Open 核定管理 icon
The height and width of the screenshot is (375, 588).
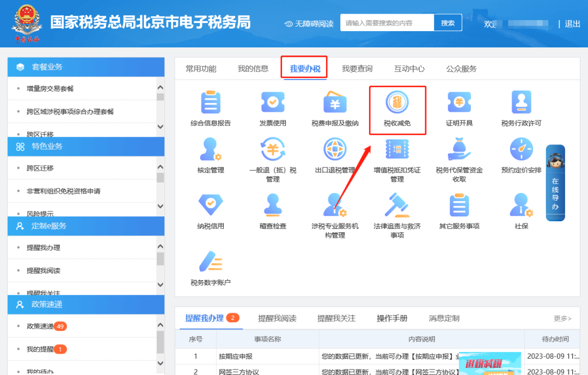(210, 149)
